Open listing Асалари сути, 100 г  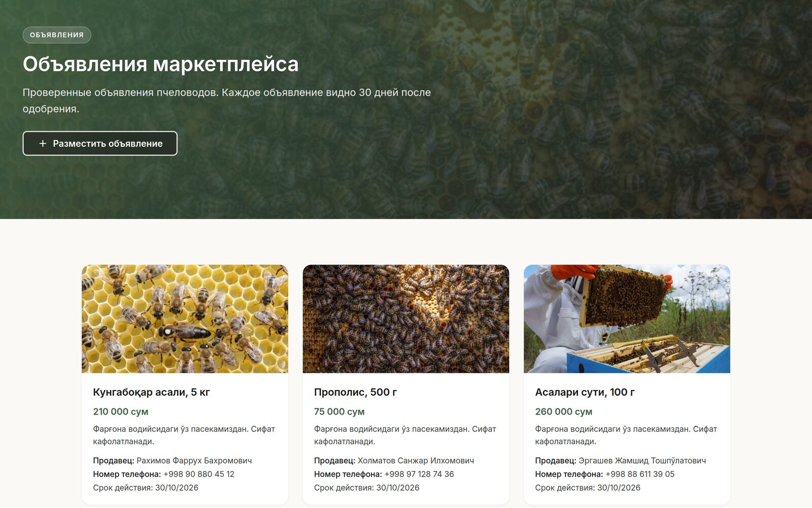(585, 392)
